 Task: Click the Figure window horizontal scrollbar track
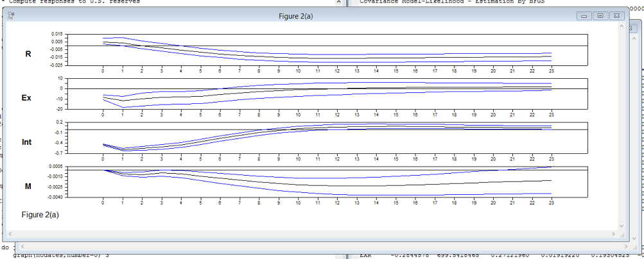coord(311,234)
